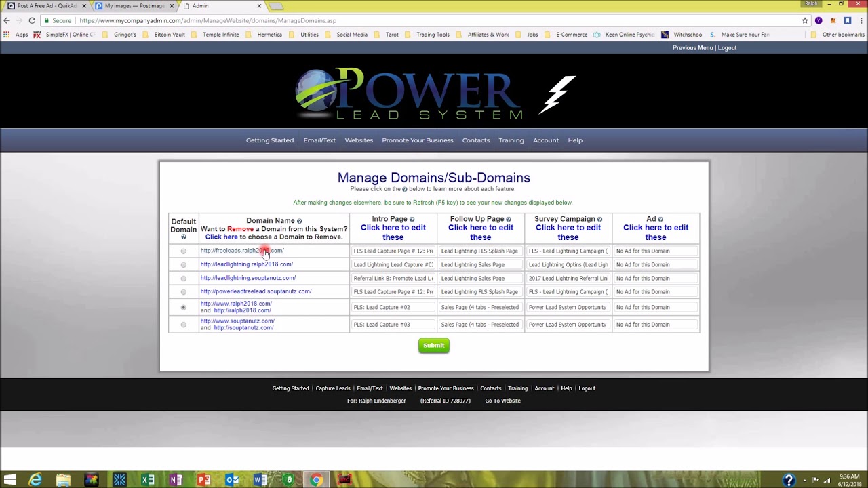Open Follow Up Page dropdown for leadlightning.ralph2018.com

pyautogui.click(x=480, y=264)
